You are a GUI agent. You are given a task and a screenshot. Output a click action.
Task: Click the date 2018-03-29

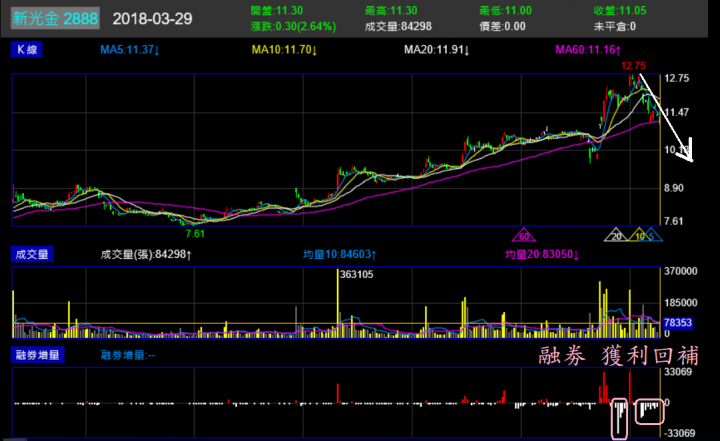152,19
